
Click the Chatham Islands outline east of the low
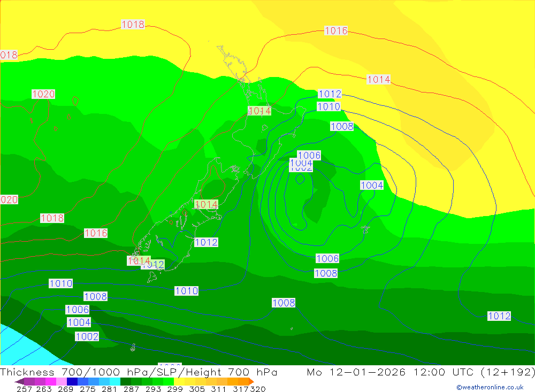365,229
